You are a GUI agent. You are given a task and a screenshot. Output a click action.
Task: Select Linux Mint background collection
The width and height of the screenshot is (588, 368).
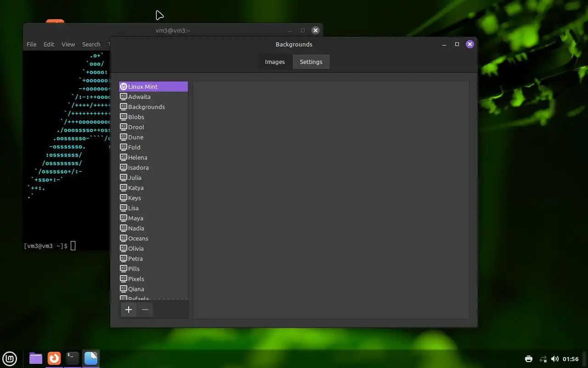pyautogui.click(x=153, y=86)
